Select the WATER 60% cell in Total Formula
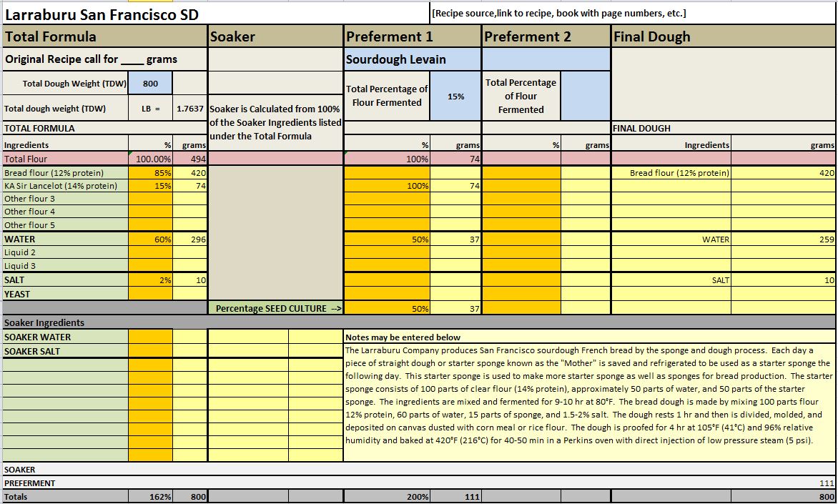This screenshot has height=504, width=838. pyautogui.click(x=151, y=239)
